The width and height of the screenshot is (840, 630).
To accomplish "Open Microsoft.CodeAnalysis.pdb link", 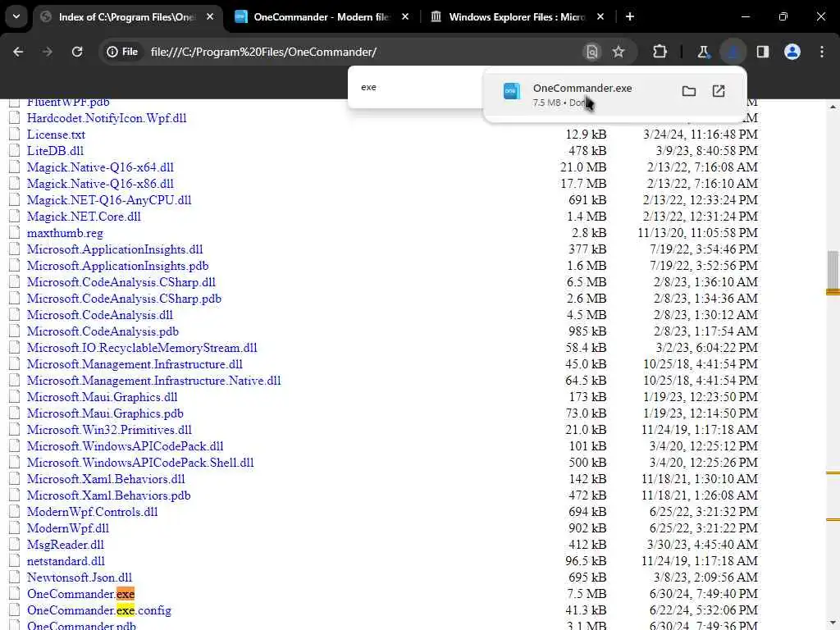I will [x=103, y=331].
